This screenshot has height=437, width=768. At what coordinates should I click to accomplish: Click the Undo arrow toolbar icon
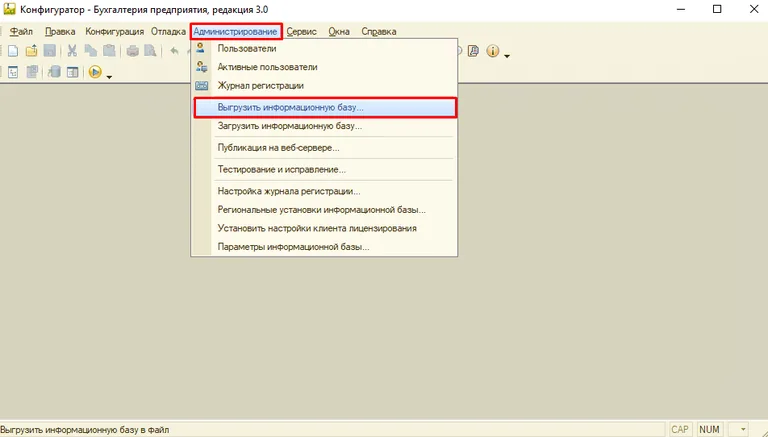pos(175,51)
